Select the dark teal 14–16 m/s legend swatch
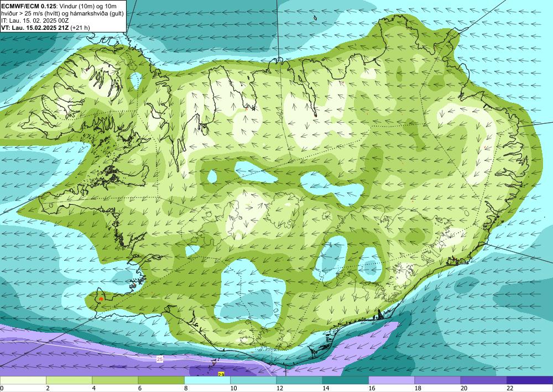This screenshot has width=553, height=392. (x=346, y=380)
